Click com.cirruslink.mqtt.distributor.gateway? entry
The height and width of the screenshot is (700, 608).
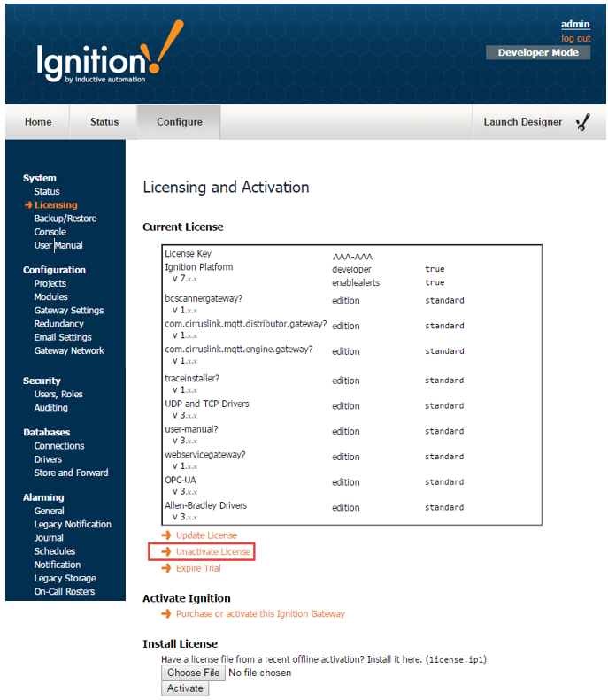click(x=246, y=324)
